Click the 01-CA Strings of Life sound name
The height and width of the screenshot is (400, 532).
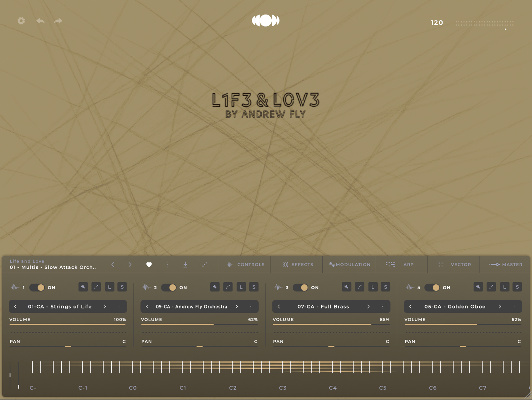(60, 306)
